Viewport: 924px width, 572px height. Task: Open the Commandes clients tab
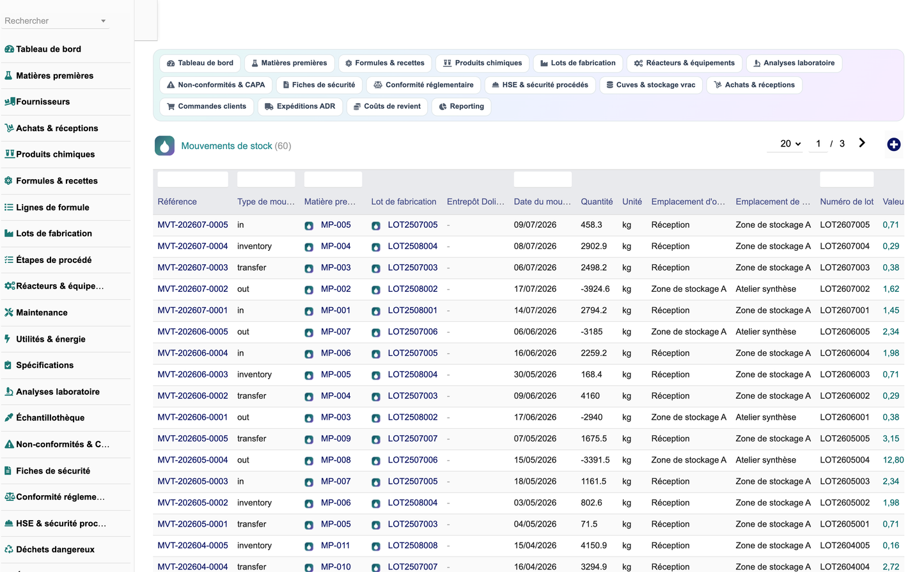(x=207, y=107)
